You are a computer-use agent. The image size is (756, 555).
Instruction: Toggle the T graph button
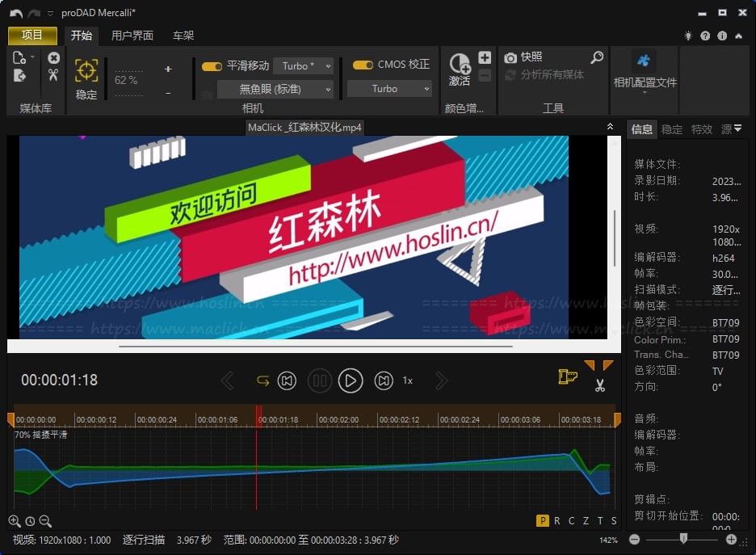600,521
